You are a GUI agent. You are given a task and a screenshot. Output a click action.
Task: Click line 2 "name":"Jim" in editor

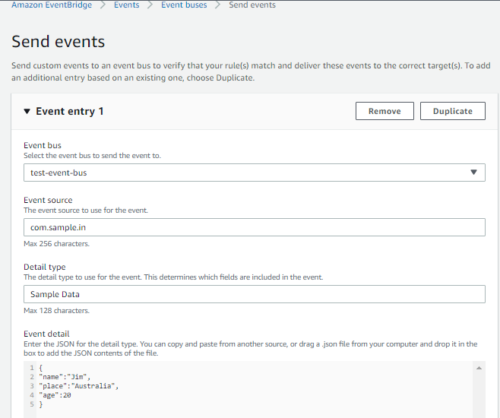(65, 377)
